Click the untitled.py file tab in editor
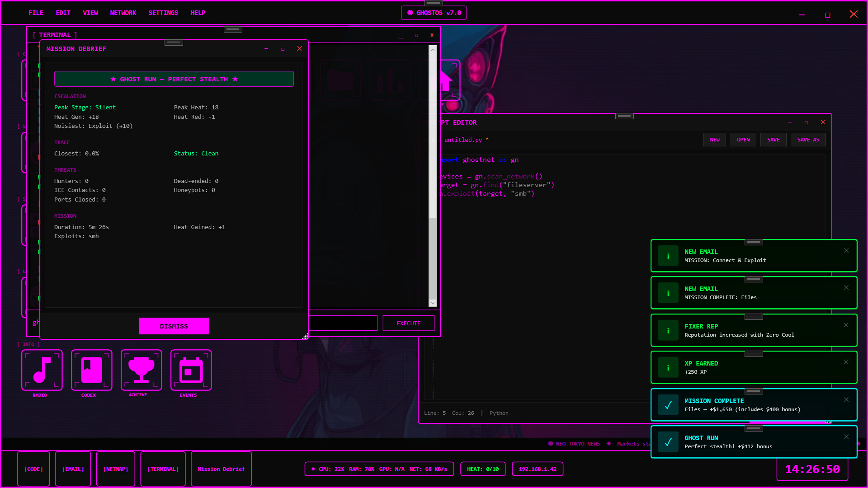Image resolution: width=868 pixels, height=488 pixels. [x=466, y=140]
